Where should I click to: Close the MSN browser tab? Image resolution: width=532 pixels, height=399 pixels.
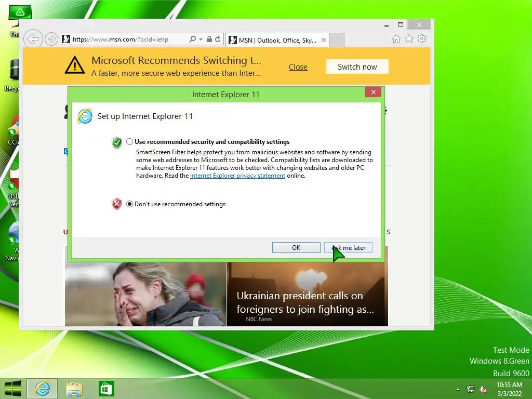324,40
